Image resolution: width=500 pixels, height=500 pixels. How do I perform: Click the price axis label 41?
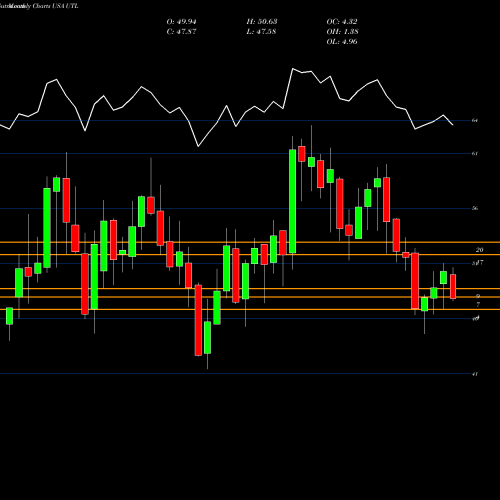475,374
